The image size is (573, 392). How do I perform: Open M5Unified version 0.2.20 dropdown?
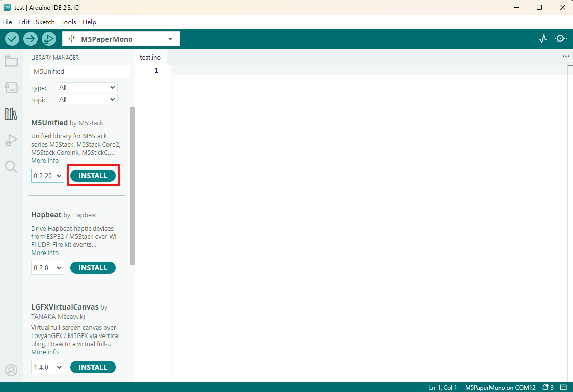[x=47, y=176]
